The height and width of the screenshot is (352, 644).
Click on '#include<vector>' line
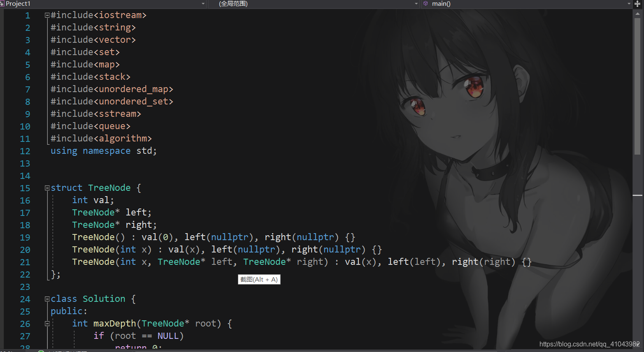point(93,40)
